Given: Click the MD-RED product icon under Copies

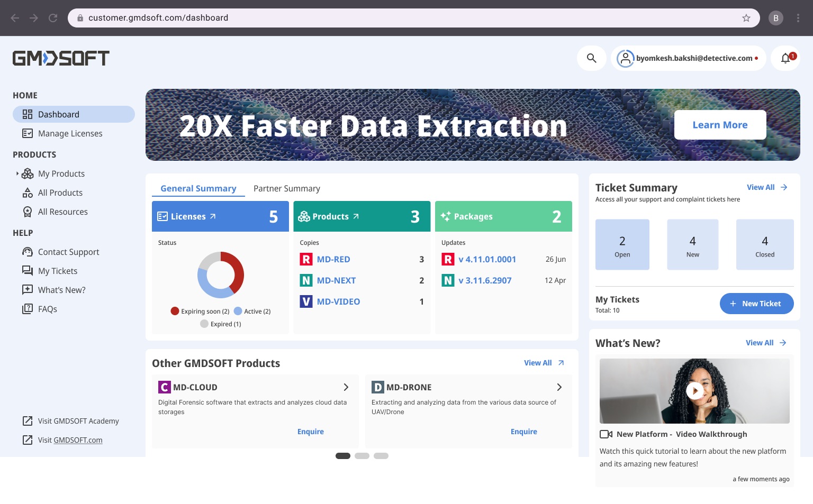Looking at the screenshot, I should (x=306, y=259).
